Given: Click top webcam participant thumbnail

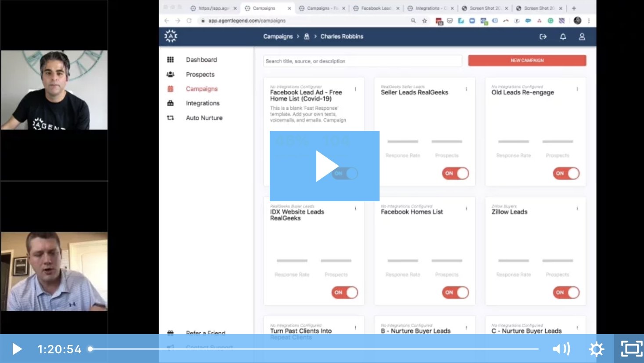Looking at the screenshot, I should click(54, 90).
